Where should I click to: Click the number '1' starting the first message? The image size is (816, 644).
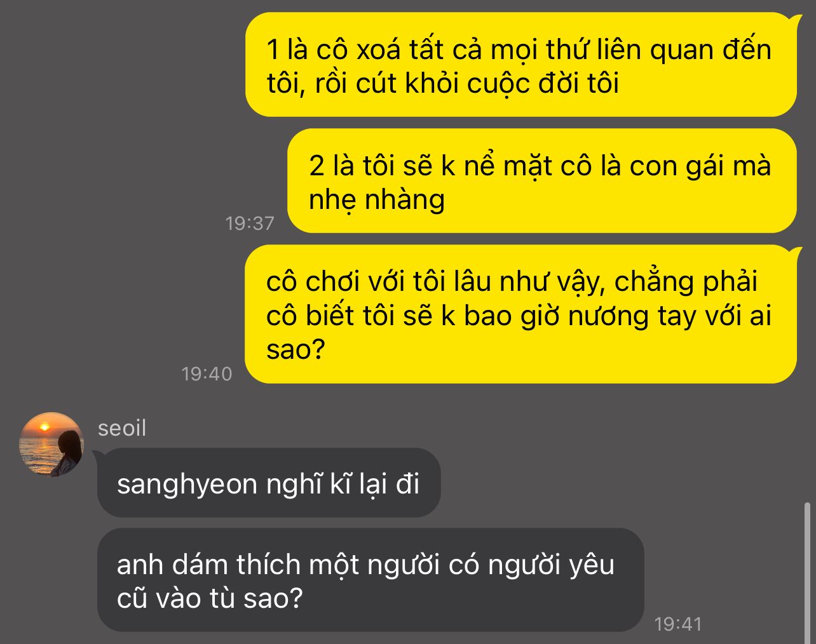click(273, 50)
